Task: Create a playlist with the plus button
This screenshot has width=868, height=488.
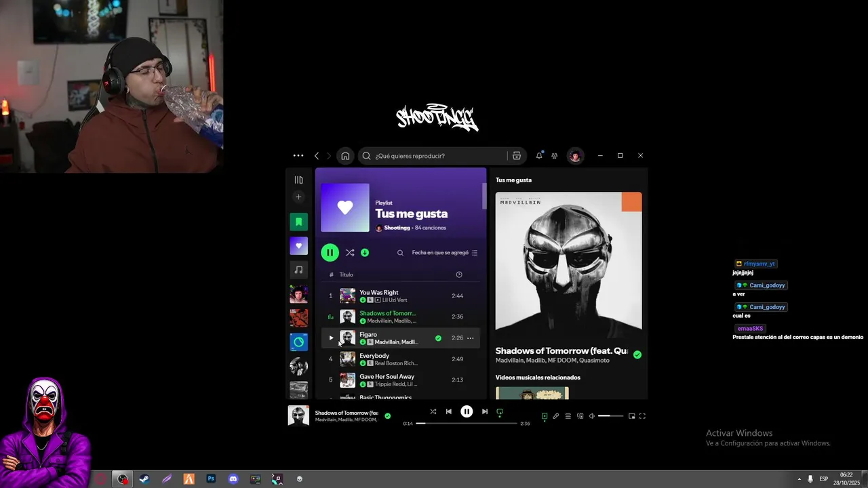Action: 298,197
